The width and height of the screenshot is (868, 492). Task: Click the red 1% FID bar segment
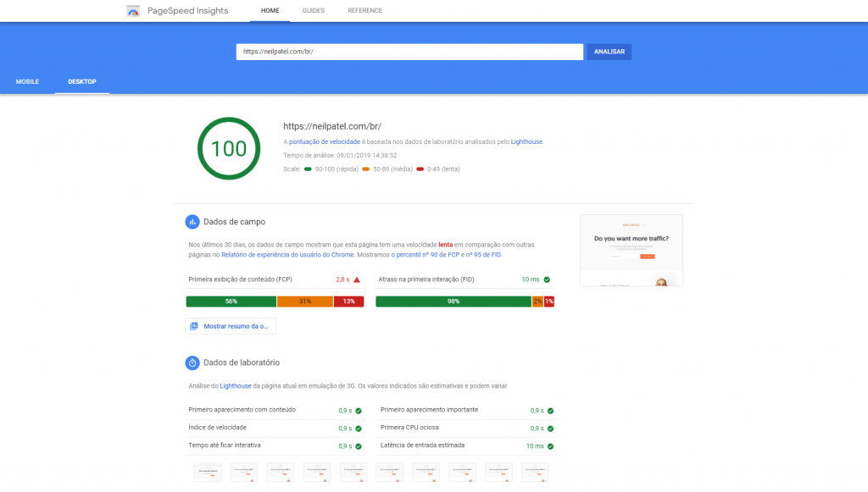point(549,301)
